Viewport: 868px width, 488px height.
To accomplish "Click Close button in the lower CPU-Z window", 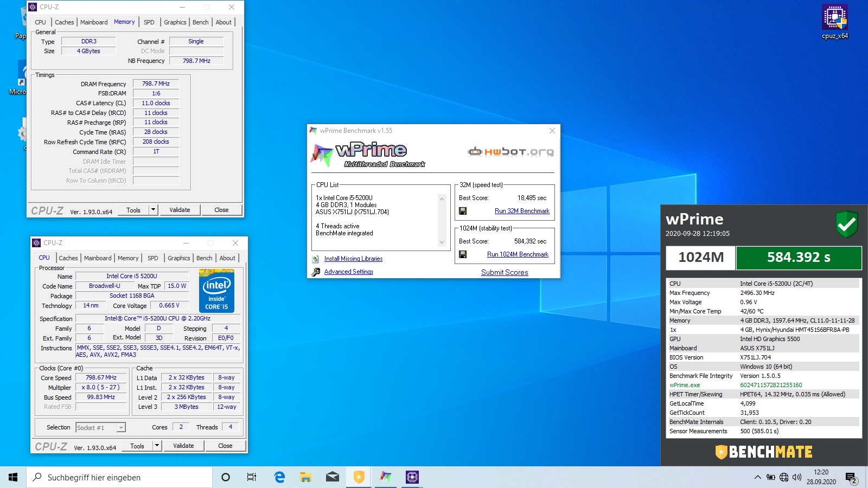I will 225,446.
